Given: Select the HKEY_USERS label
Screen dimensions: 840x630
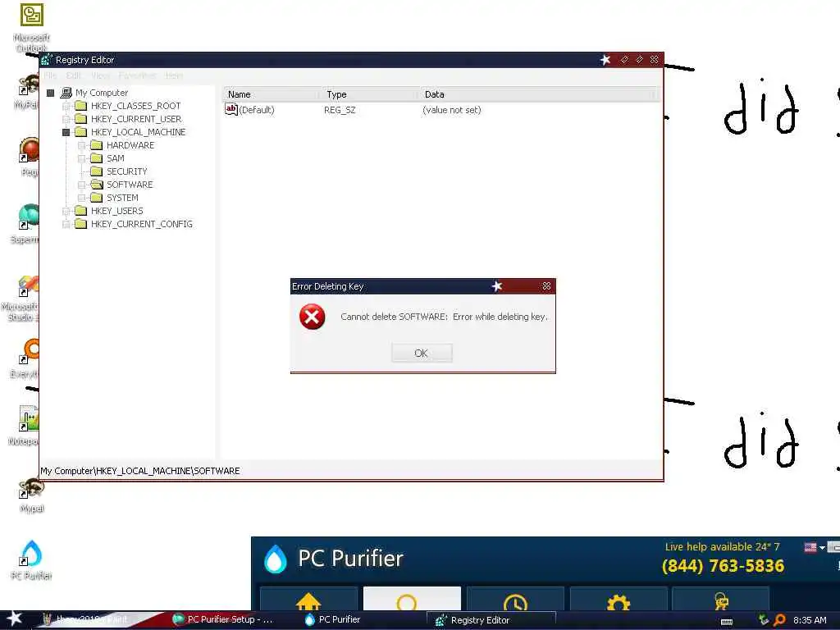Looking at the screenshot, I should point(116,211).
